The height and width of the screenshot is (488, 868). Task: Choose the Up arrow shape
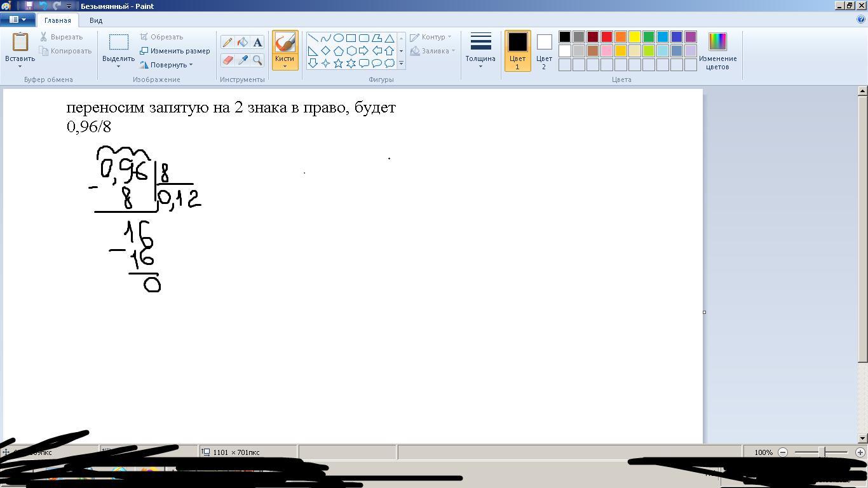pyautogui.click(x=390, y=51)
